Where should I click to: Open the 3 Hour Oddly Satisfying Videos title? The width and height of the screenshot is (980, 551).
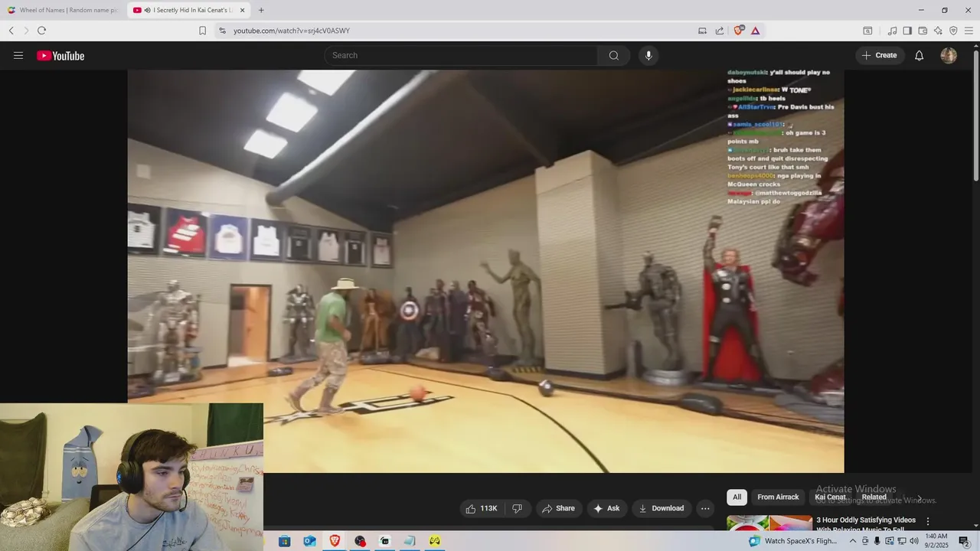coord(865,524)
